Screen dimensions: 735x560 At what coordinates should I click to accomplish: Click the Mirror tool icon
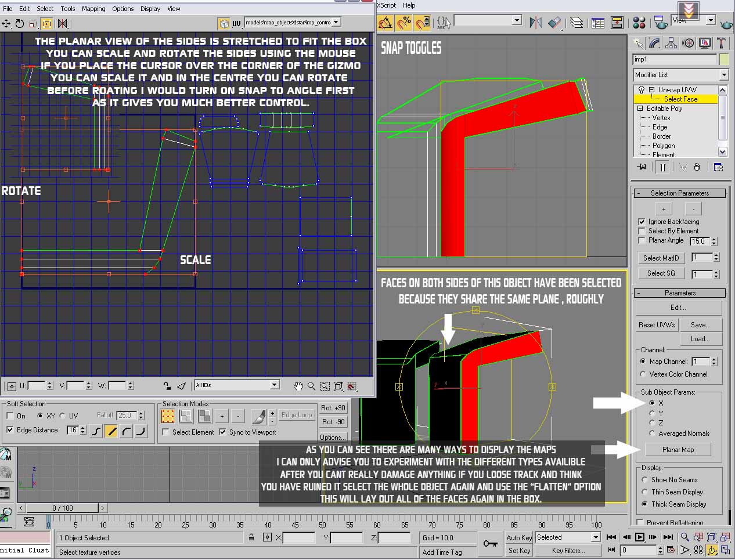[62, 24]
